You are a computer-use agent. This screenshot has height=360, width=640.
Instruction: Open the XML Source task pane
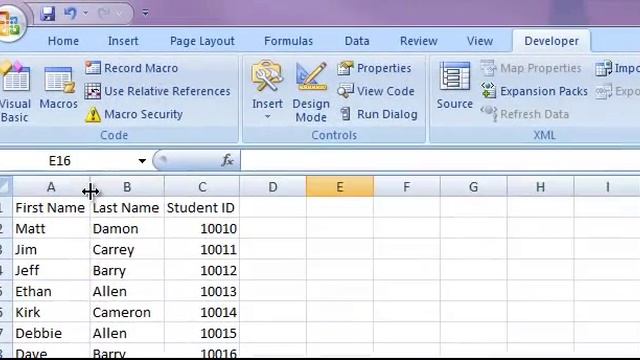coord(454,86)
